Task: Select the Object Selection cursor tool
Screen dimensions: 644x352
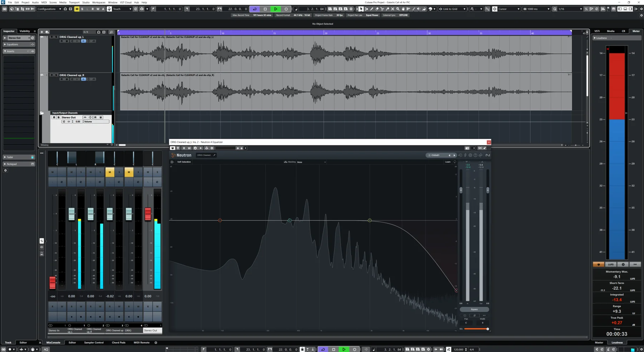Action: (x=361, y=9)
